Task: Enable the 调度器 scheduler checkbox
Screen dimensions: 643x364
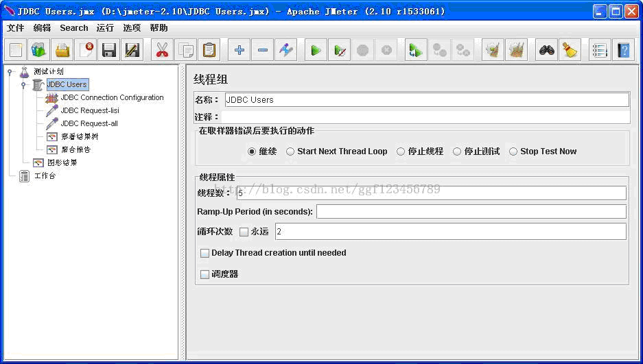Action: click(204, 274)
